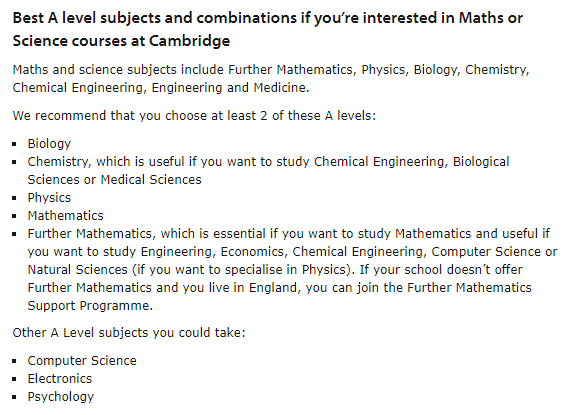The image size is (570, 415).
Task: Click the bullet marker beside Psychology
Action: [x=15, y=397]
